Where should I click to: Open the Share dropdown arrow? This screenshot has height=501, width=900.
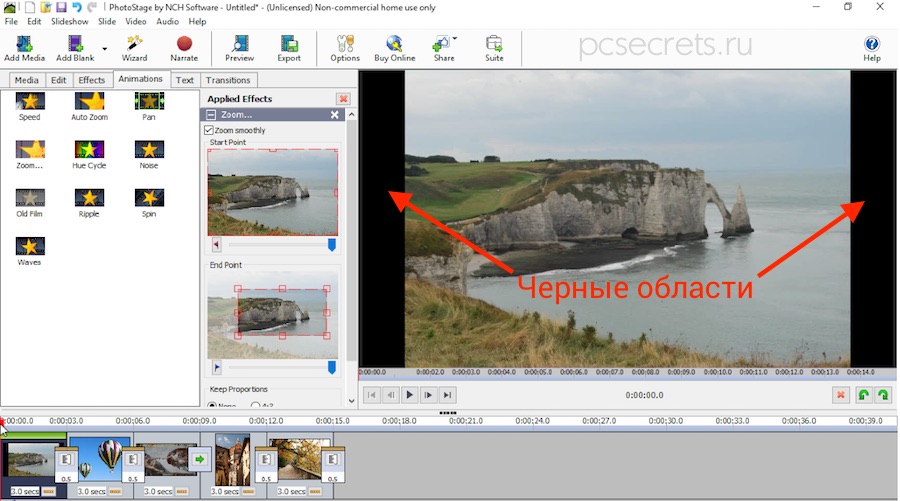(455, 40)
